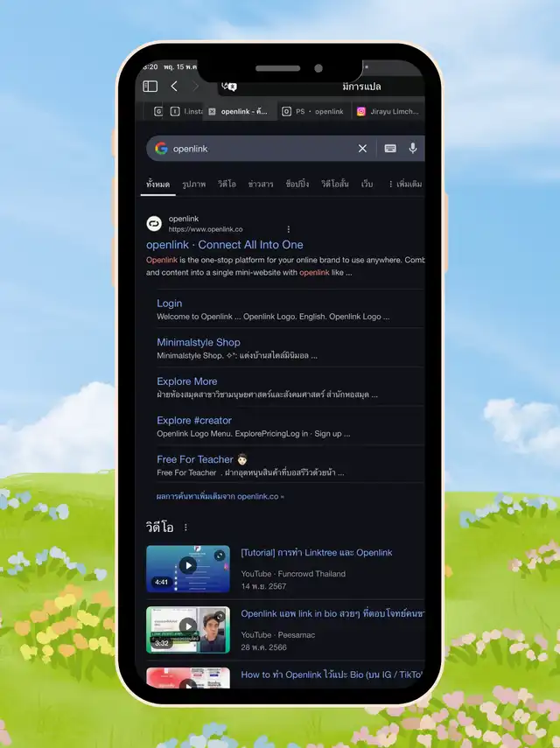Open the three-dot menu beside openlink result
This screenshot has height=748, width=560.
click(288, 229)
